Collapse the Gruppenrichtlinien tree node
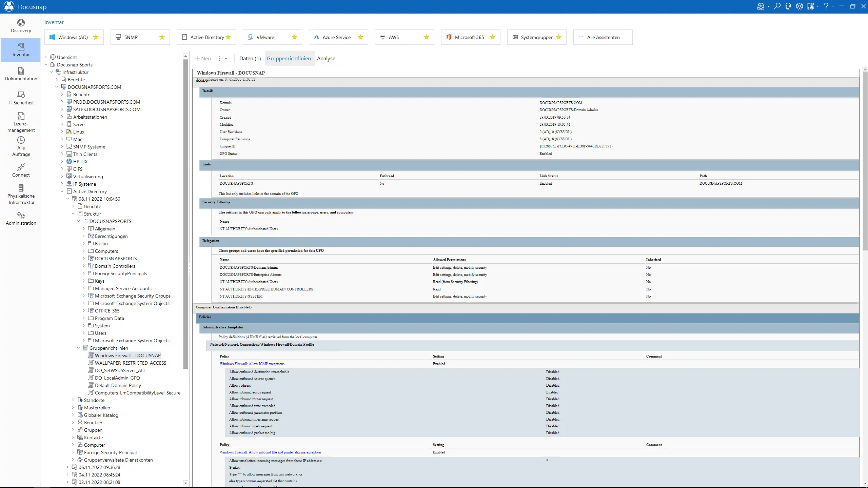 pyautogui.click(x=78, y=348)
